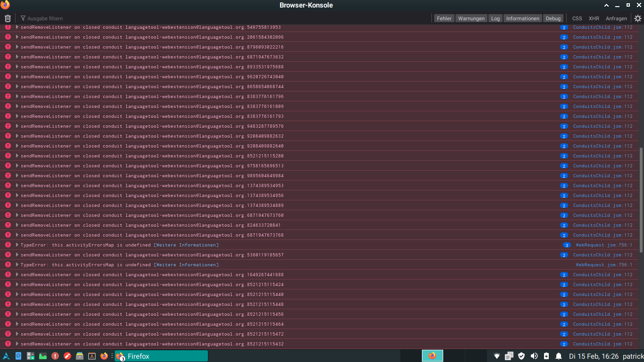Select message text ending 8383776161796
This screenshot has height=362, width=644.
coord(152,97)
